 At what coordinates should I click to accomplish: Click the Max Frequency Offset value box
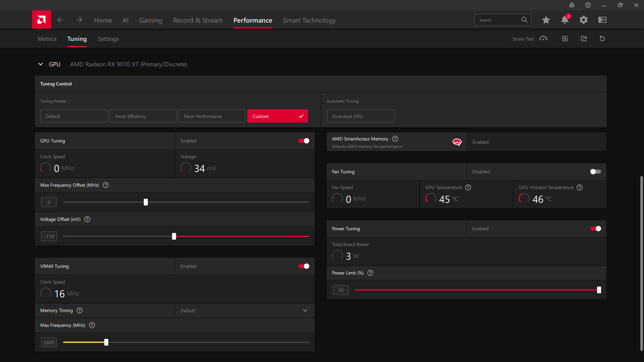[49, 202]
